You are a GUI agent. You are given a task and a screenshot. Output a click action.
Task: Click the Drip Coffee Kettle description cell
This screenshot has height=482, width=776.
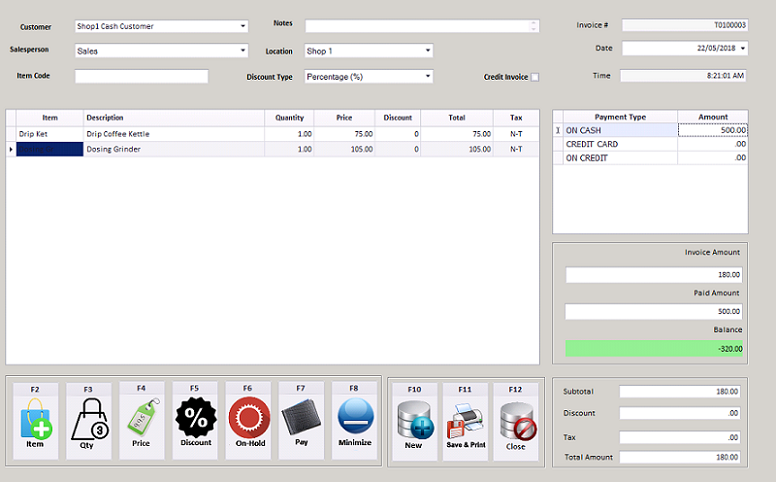pos(174,134)
